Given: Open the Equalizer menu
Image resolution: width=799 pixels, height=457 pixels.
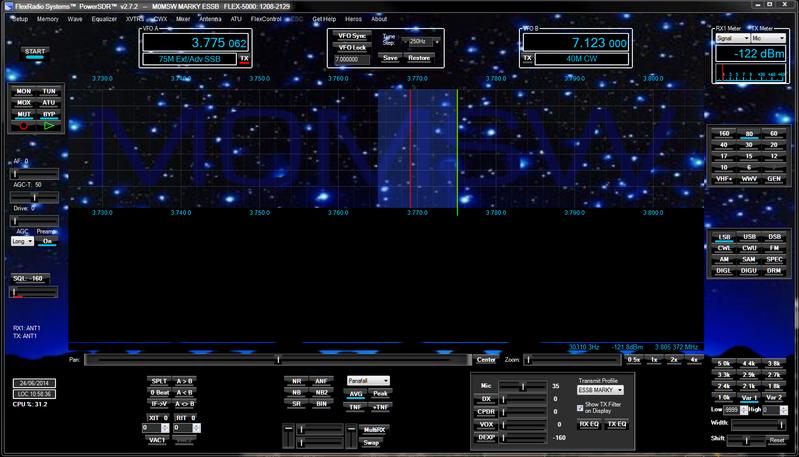Looking at the screenshot, I should pos(104,19).
